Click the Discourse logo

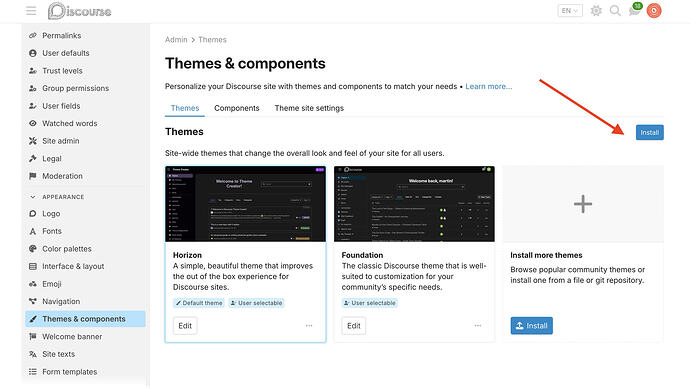(80, 11)
